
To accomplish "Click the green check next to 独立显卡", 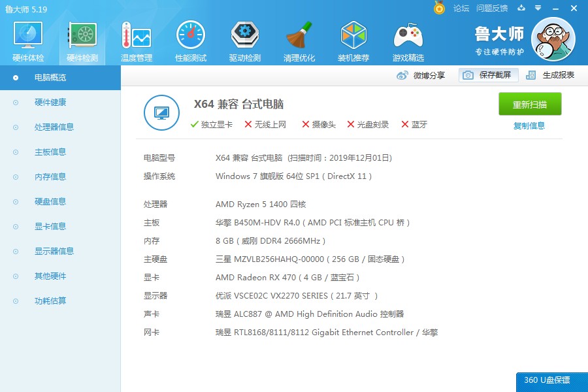I will 194,124.
